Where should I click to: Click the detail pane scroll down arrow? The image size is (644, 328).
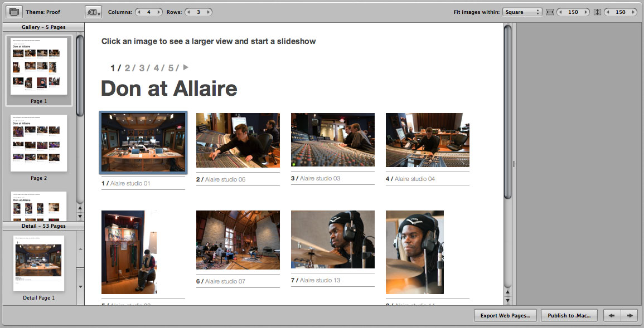[80, 287]
